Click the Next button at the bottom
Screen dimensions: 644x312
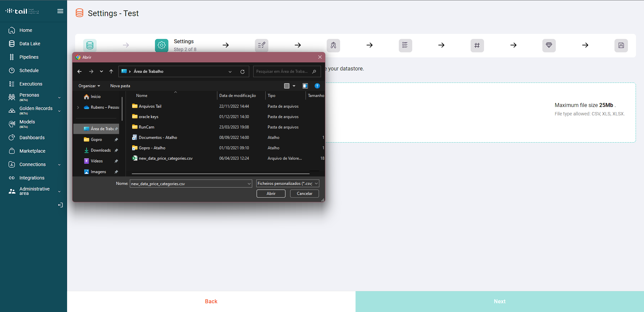tap(500, 301)
